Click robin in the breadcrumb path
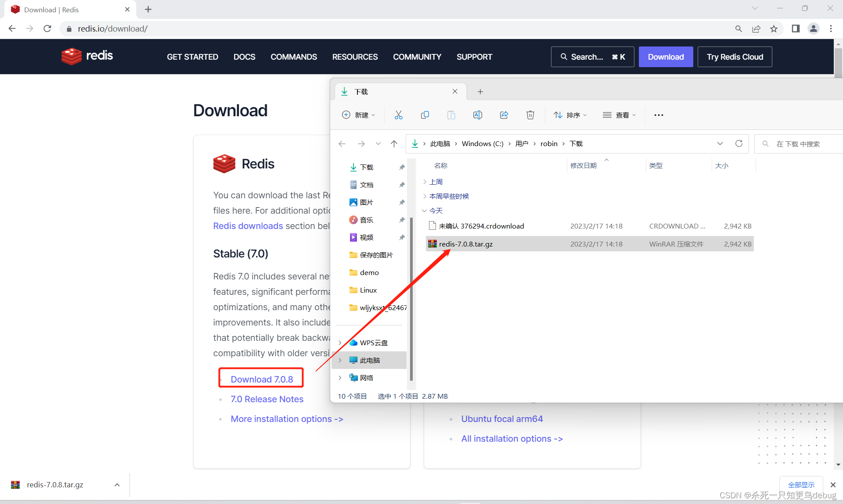Image resolution: width=843 pixels, height=504 pixels. (549, 143)
